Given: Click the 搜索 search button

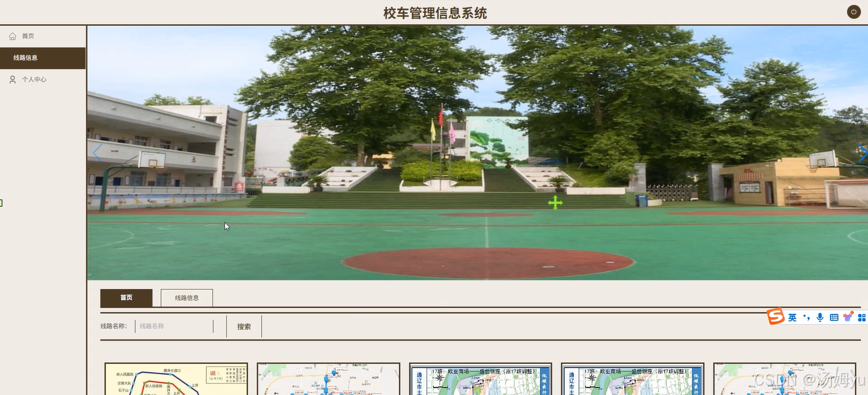Looking at the screenshot, I should [x=243, y=326].
